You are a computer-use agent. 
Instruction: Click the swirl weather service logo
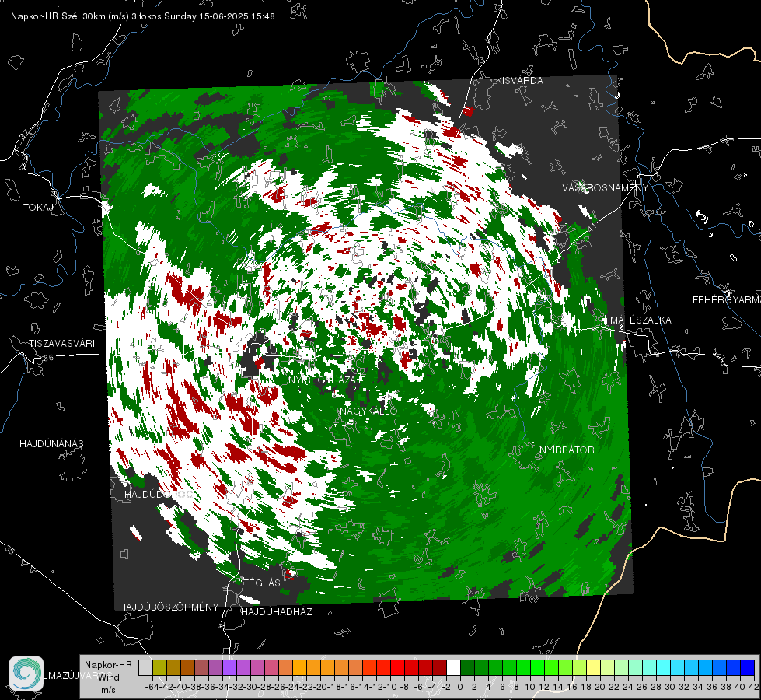coord(26,674)
